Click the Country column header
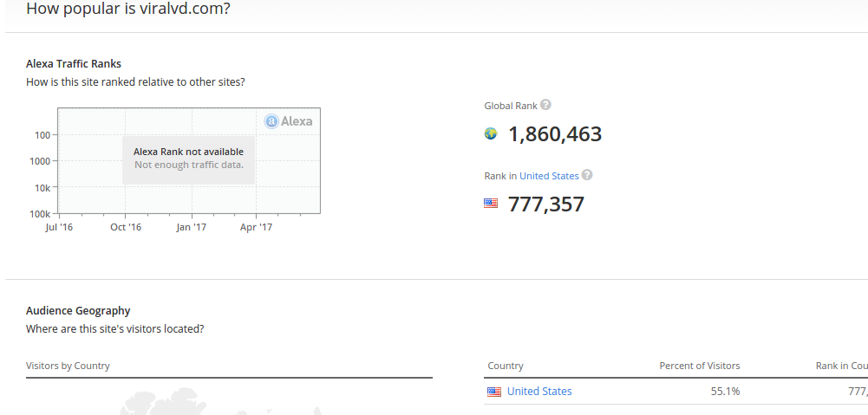This screenshot has width=868, height=415. pyautogui.click(x=506, y=366)
